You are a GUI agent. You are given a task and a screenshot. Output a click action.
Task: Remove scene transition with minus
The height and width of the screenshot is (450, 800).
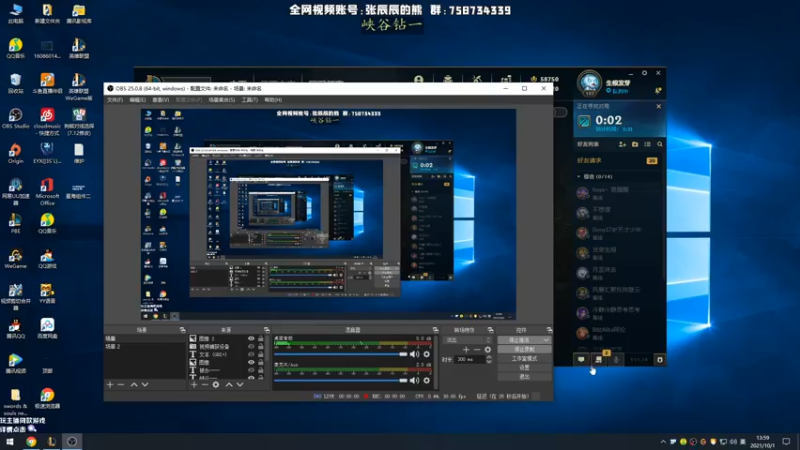click(x=477, y=349)
